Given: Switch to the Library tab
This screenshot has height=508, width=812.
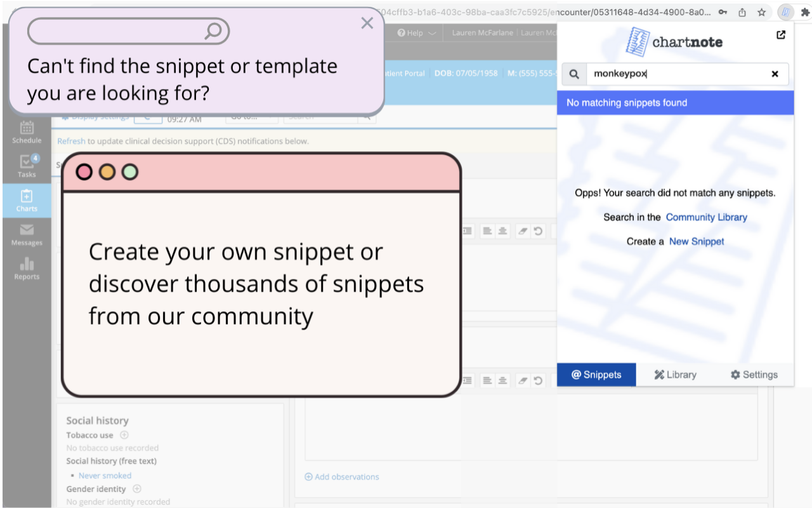Looking at the screenshot, I should (675, 375).
